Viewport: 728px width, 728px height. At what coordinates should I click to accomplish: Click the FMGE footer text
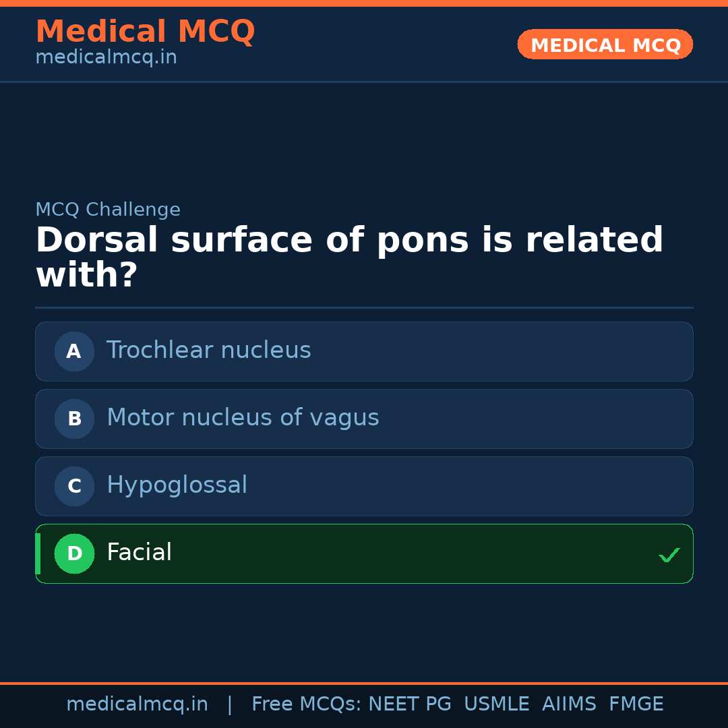click(636, 704)
